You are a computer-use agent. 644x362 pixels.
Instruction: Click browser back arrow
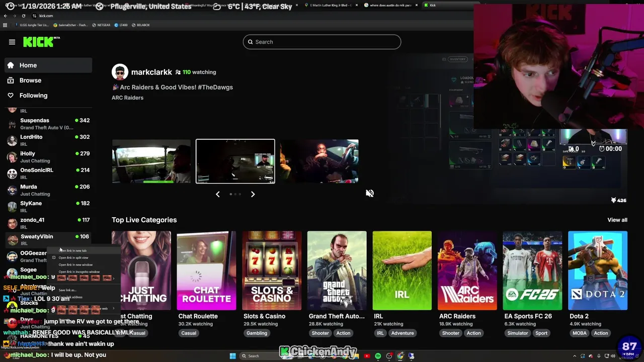[x=6, y=16]
